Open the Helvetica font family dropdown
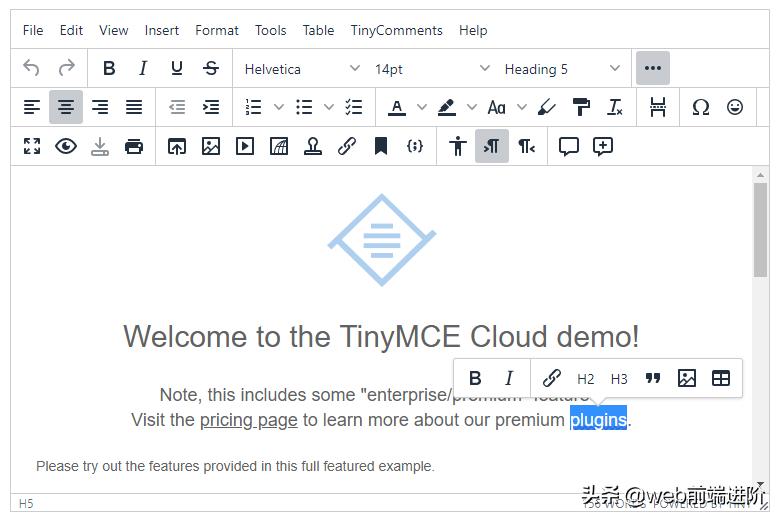The image size is (780, 520). [301, 69]
